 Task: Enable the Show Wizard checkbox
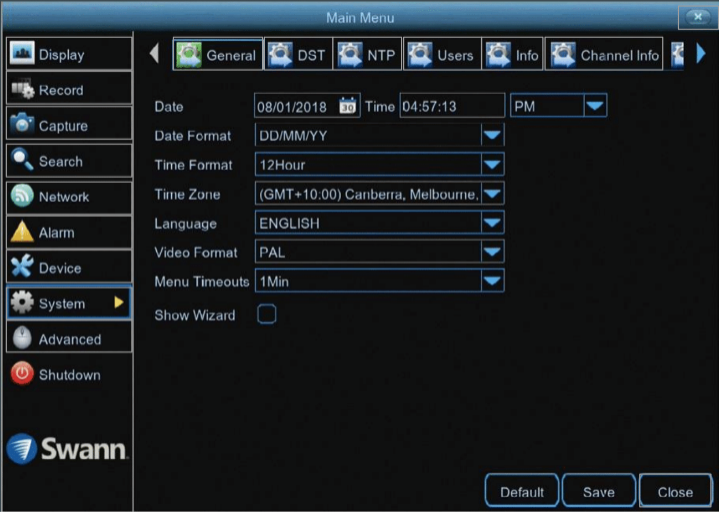click(266, 315)
